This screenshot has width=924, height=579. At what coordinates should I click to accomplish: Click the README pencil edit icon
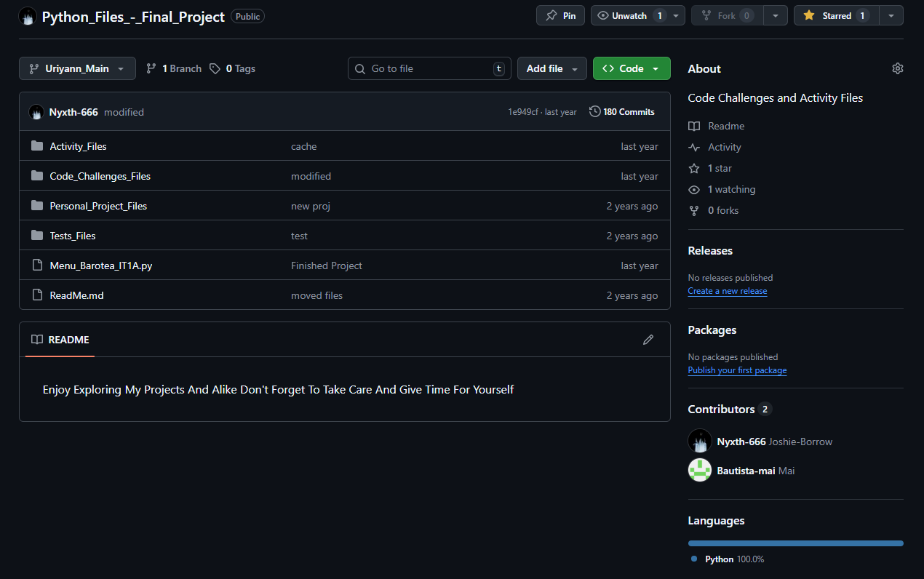pos(648,340)
